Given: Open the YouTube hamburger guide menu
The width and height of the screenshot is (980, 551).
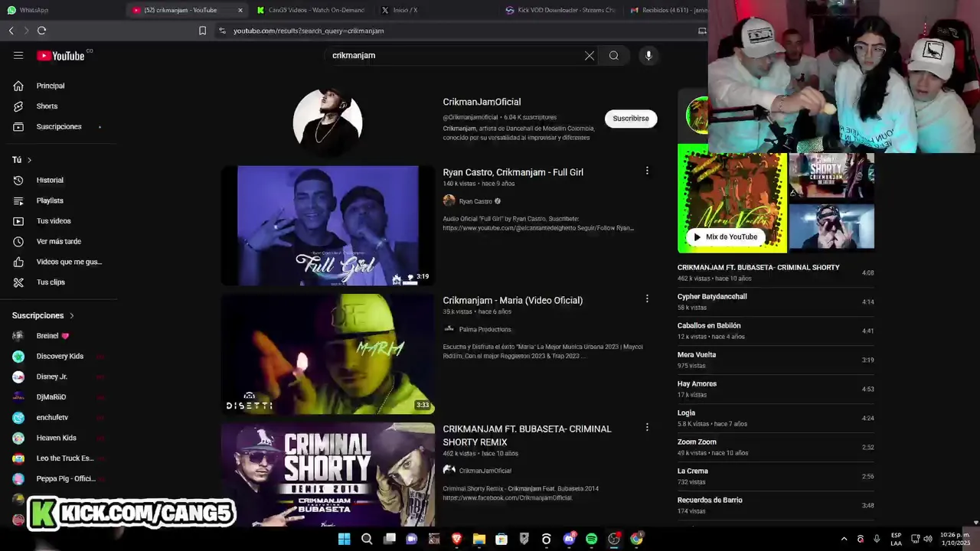Looking at the screenshot, I should click(x=18, y=55).
